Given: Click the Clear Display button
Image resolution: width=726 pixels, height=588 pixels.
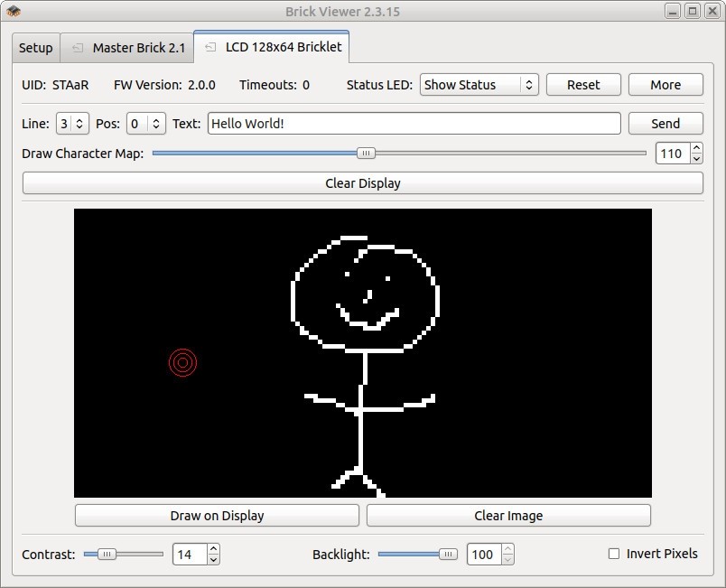Looking at the screenshot, I should 362,183.
